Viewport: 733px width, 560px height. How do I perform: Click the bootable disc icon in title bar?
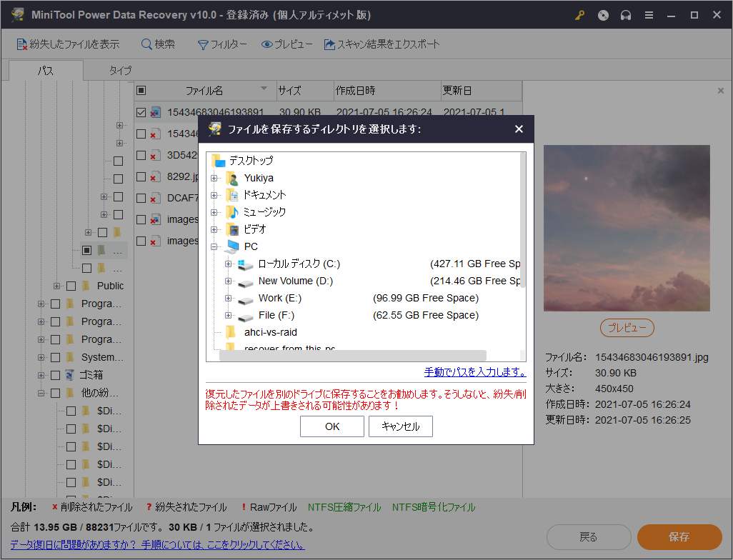(x=603, y=15)
